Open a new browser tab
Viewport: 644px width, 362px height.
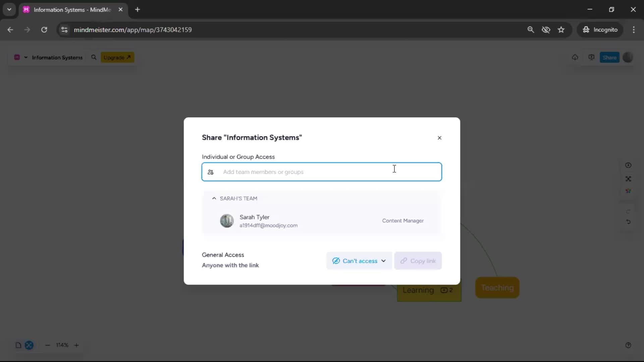coord(138,10)
